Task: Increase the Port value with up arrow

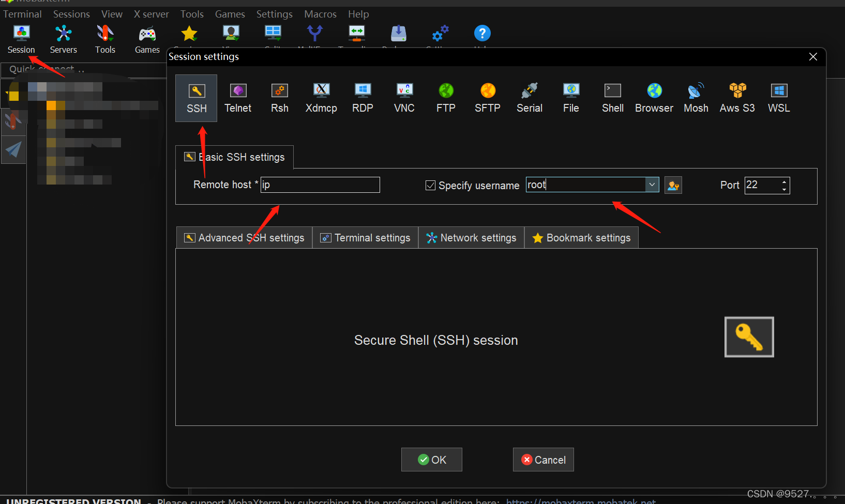Action: coord(784,181)
